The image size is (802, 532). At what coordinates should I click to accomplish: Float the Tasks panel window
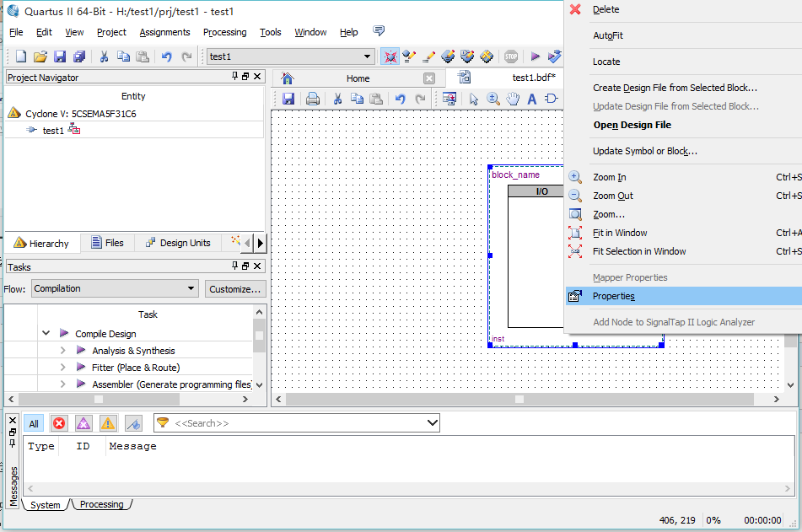[x=245, y=266]
